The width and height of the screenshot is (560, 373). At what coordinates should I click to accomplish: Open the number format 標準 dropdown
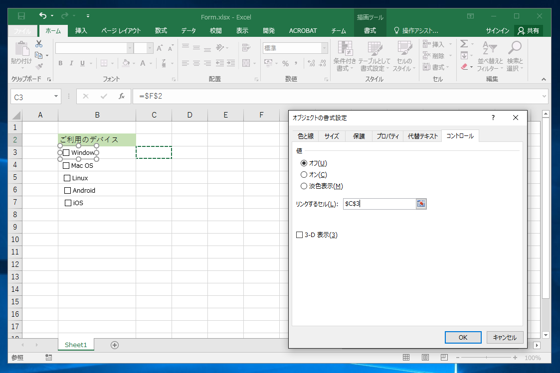[324, 48]
